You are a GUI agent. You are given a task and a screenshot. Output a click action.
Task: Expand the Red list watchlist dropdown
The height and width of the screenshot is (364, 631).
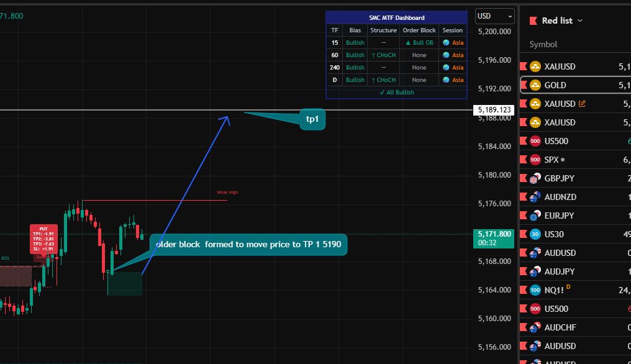point(580,20)
